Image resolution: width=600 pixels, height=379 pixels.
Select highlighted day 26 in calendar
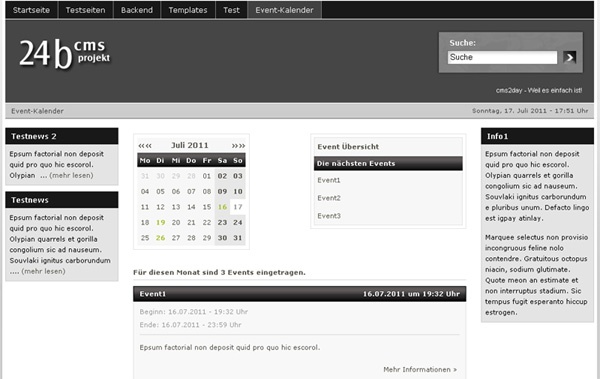coord(160,238)
